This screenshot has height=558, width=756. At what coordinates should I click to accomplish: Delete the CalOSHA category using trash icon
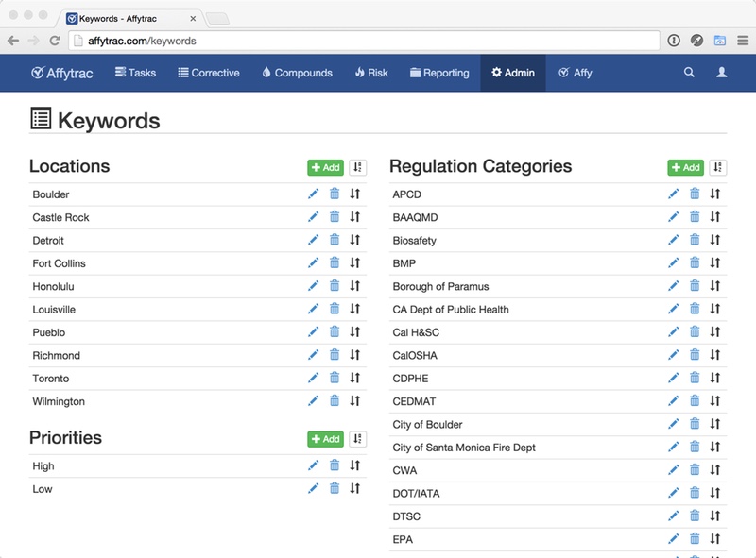coord(695,356)
